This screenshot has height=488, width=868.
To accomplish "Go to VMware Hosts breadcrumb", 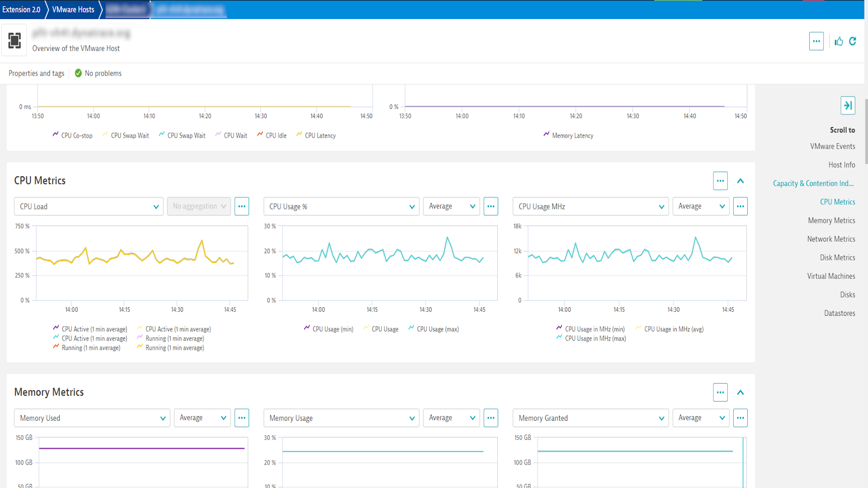I will (x=73, y=9).
